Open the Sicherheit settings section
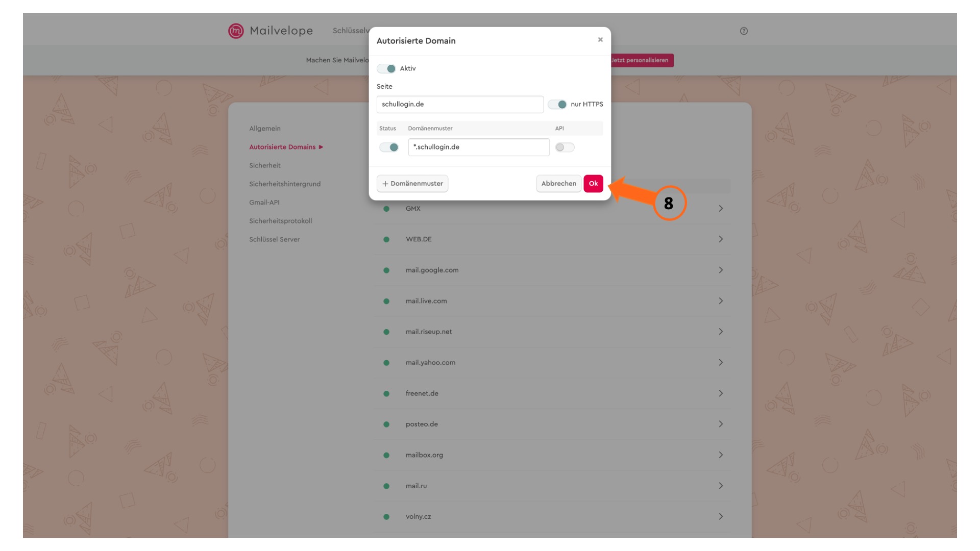Screen dimensions: 980x551 [x=265, y=165]
